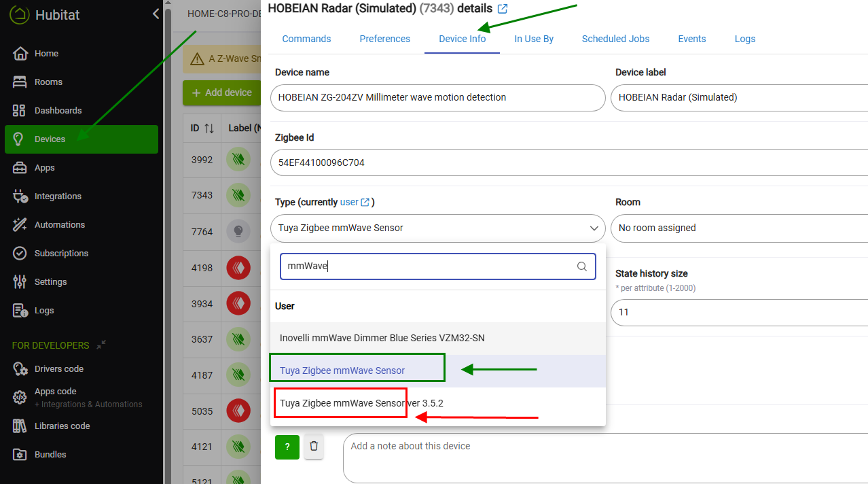Switch to Device Info tab
The height and width of the screenshot is (484, 868).
[x=463, y=39]
